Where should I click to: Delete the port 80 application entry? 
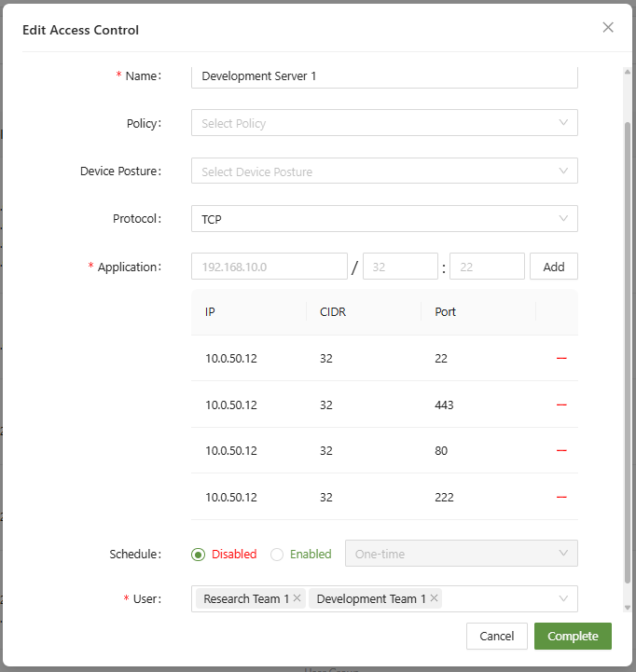tap(561, 450)
